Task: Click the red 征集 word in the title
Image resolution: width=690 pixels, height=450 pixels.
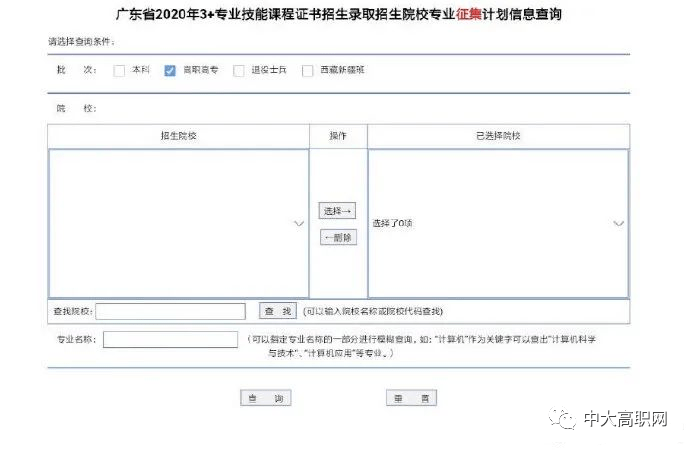Action: pyautogui.click(x=469, y=14)
